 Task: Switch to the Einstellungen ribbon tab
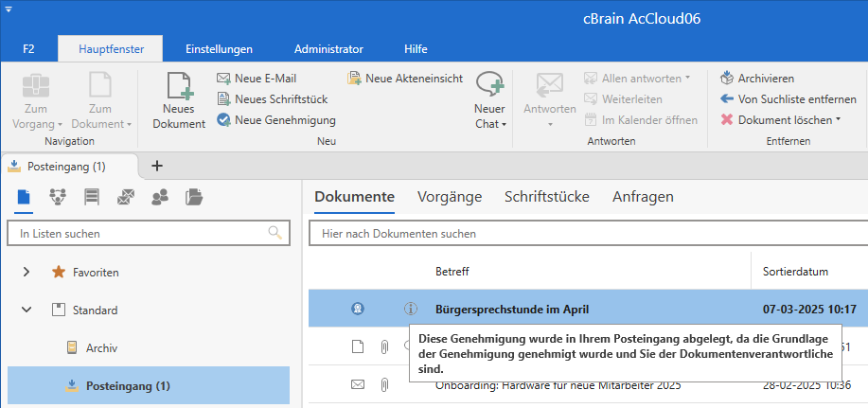pos(219,48)
